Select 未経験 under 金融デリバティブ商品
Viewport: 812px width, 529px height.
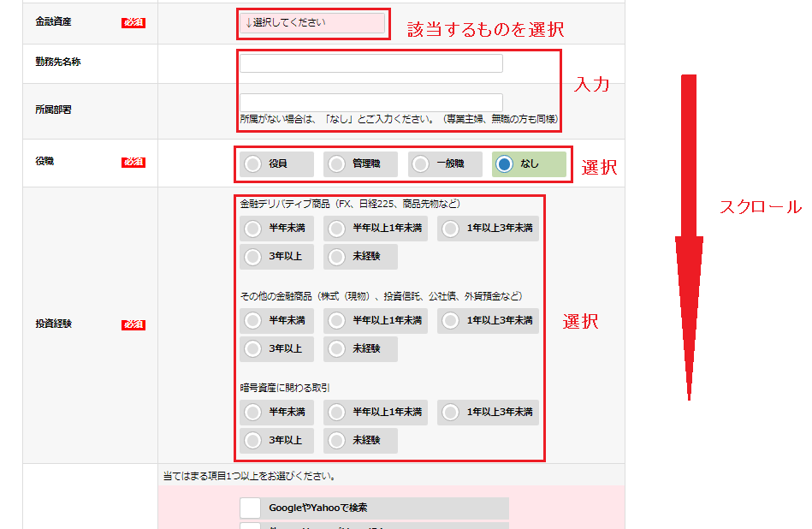(x=337, y=257)
